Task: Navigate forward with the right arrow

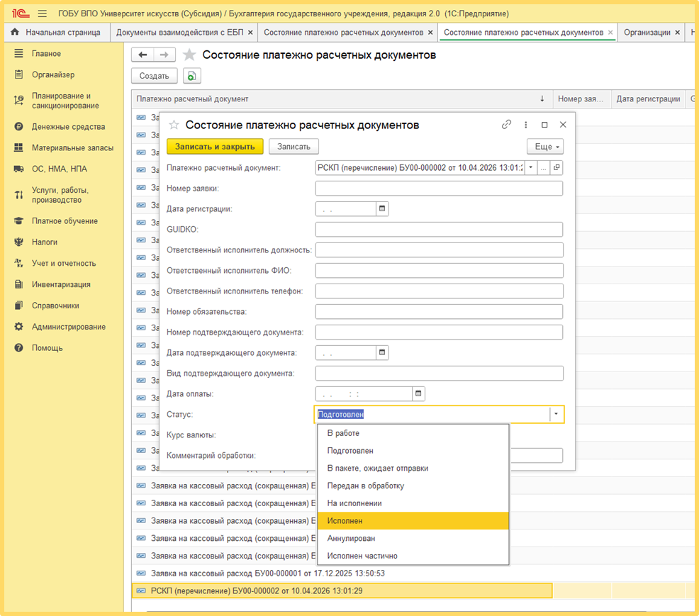Action: pos(164,55)
